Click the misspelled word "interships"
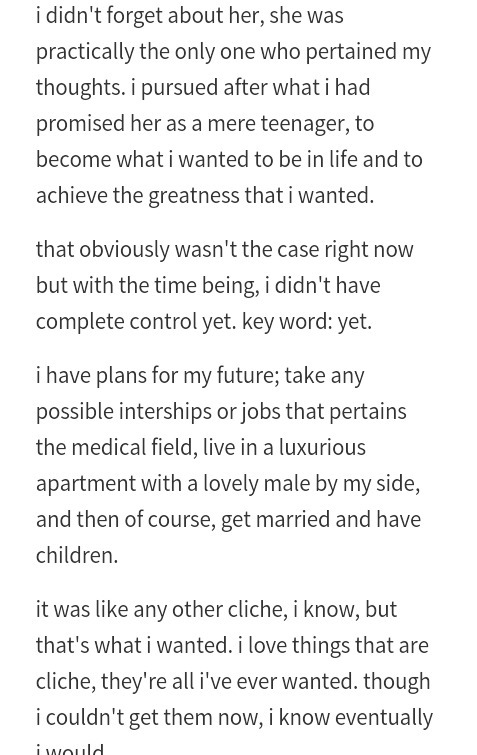Screen dimensions: 477x755 pyautogui.click(x=165, y=412)
